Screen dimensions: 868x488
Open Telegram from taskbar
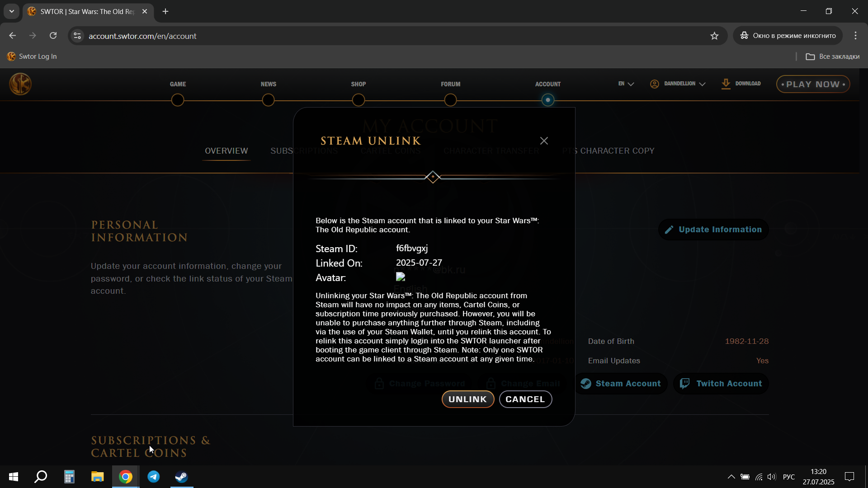point(154,477)
